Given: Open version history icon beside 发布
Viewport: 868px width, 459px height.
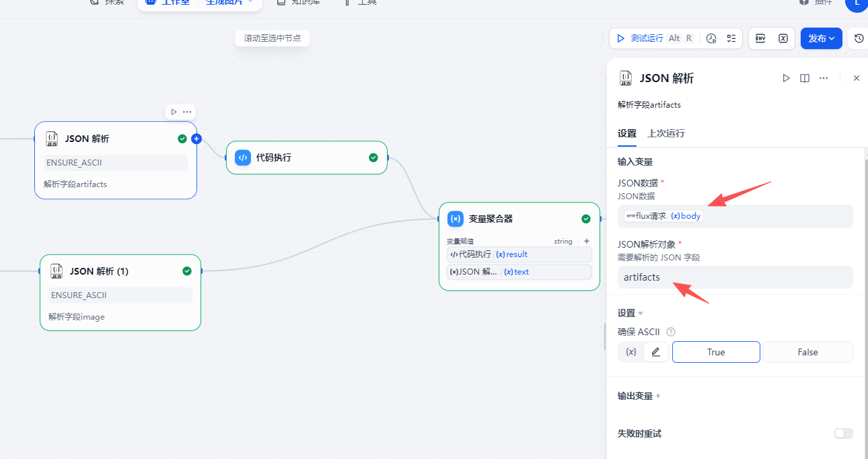Looking at the screenshot, I should (x=859, y=38).
